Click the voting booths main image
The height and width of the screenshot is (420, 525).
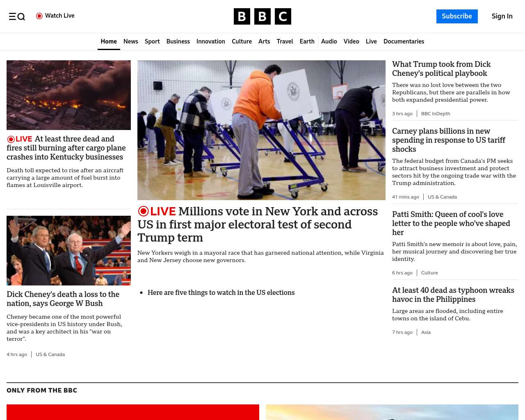261,130
